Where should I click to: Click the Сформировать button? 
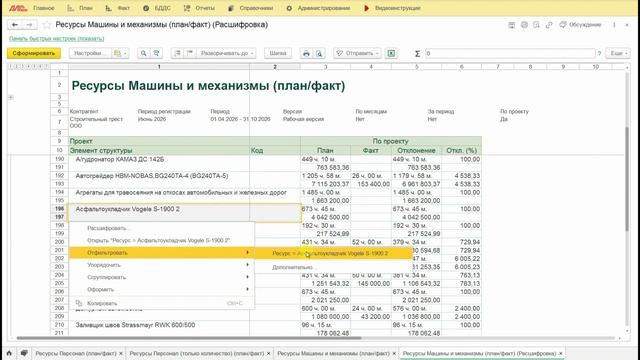tap(34, 53)
